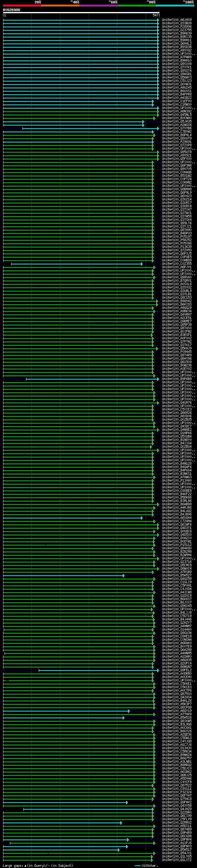The width and height of the screenshot is (197, 868).
Task: Select the UniRef100_Q4SDC7 label
Action: (x=177, y=426)
